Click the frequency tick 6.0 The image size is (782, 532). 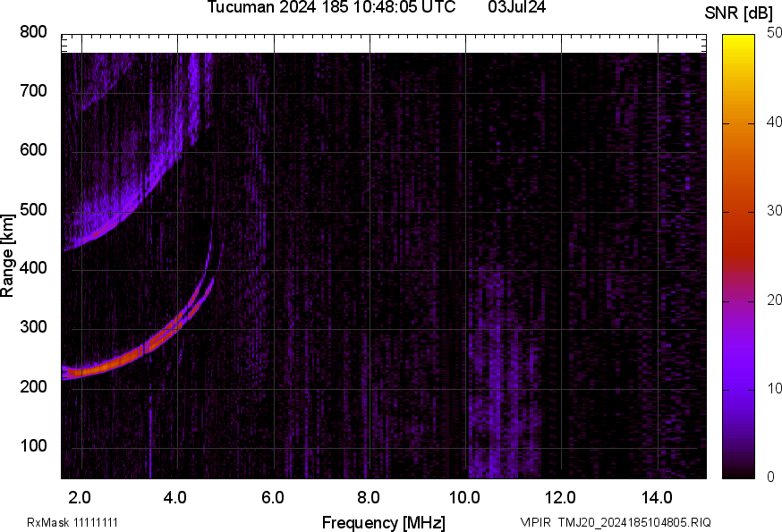(272, 498)
